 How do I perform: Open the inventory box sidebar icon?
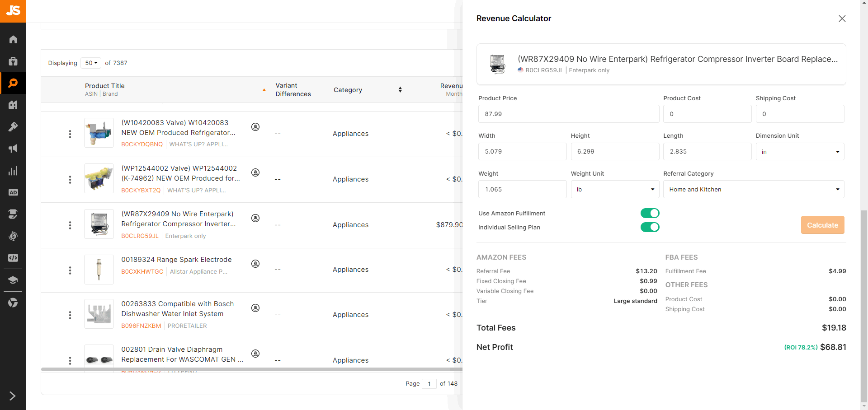coord(13,61)
